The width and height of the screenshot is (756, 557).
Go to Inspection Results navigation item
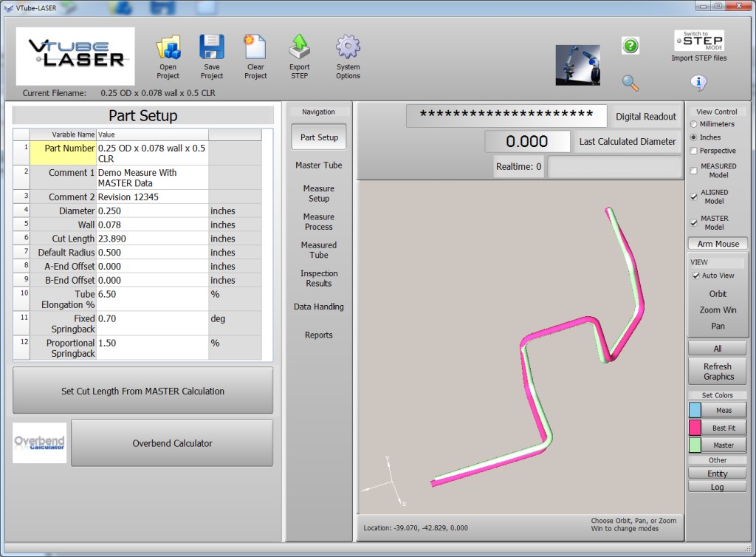point(319,278)
